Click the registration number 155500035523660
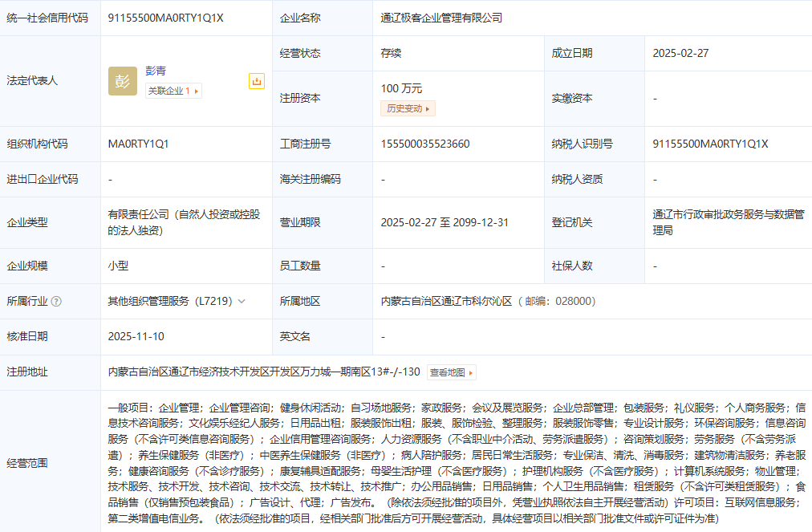This screenshot has height=532, width=812. [x=425, y=144]
